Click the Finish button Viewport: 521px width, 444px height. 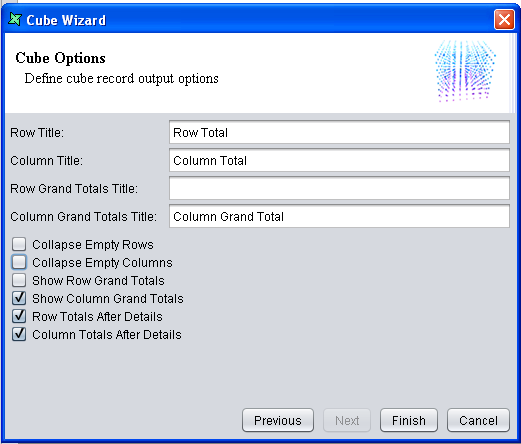[409, 420]
